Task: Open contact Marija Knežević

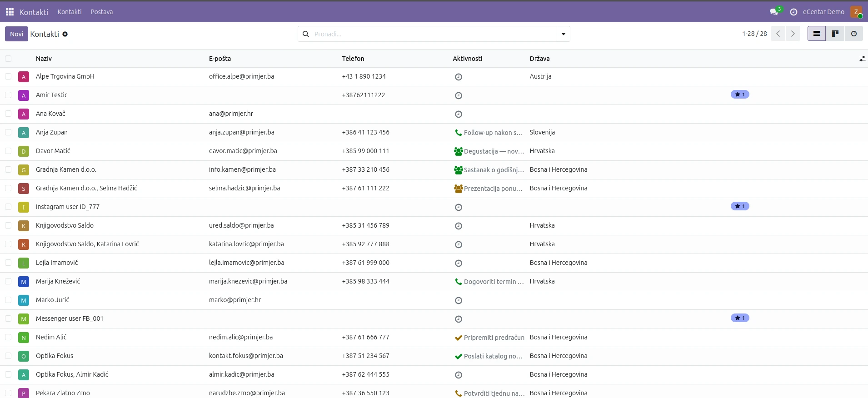Action: tap(58, 281)
